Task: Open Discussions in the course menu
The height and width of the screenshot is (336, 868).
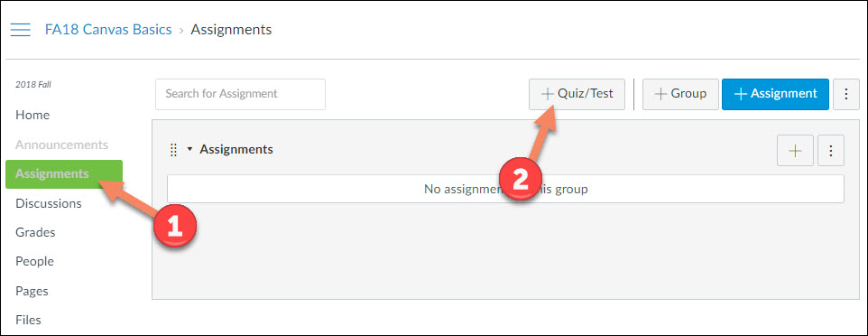Action: click(49, 203)
